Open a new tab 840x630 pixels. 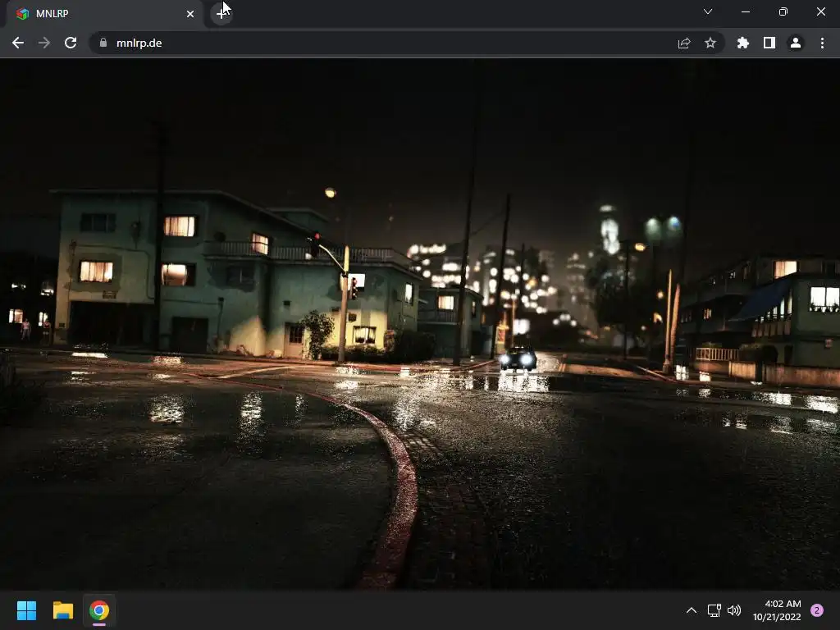(x=221, y=14)
